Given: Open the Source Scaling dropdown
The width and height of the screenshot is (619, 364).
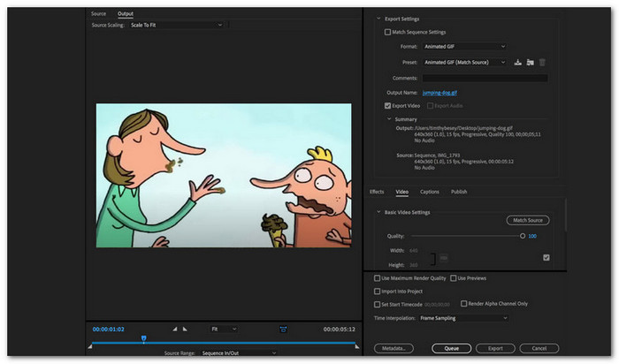Looking at the screenshot, I should pyautogui.click(x=176, y=25).
